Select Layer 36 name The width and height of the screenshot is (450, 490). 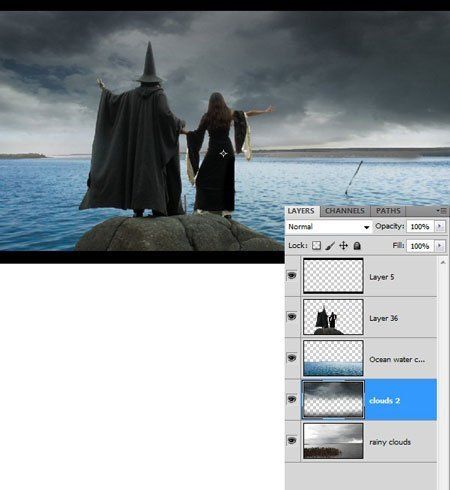pos(384,318)
